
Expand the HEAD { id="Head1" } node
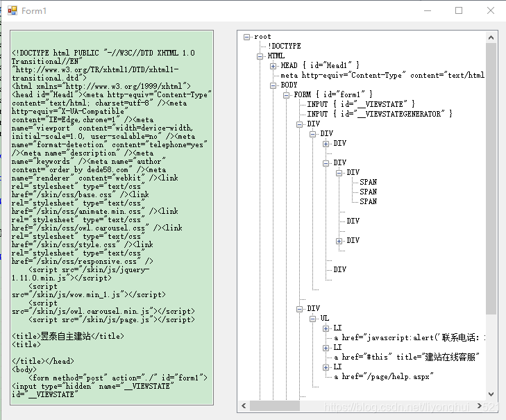click(273, 66)
